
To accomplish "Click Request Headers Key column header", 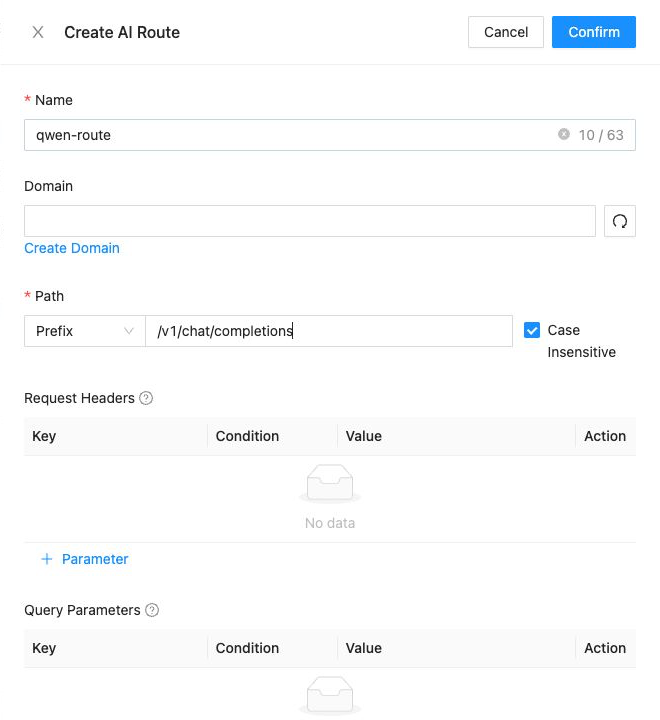I will click(44, 436).
